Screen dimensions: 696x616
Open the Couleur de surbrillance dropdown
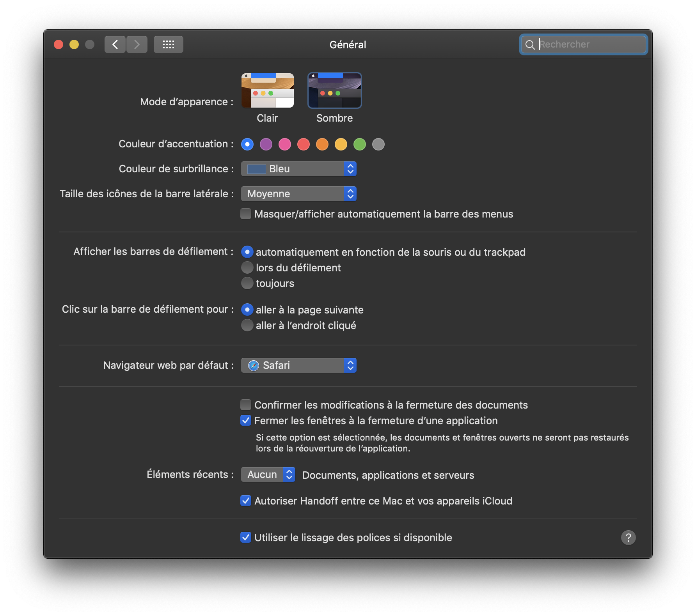coord(298,169)
